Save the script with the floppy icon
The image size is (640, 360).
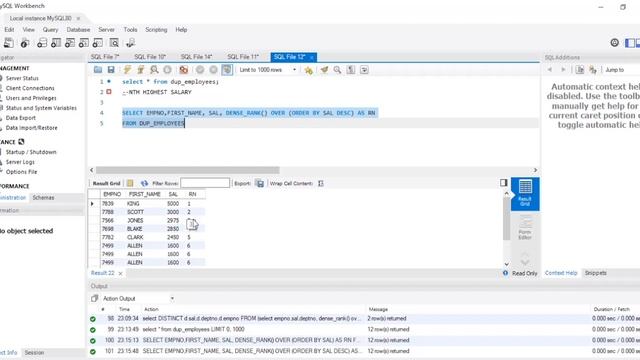coord(111,70)
